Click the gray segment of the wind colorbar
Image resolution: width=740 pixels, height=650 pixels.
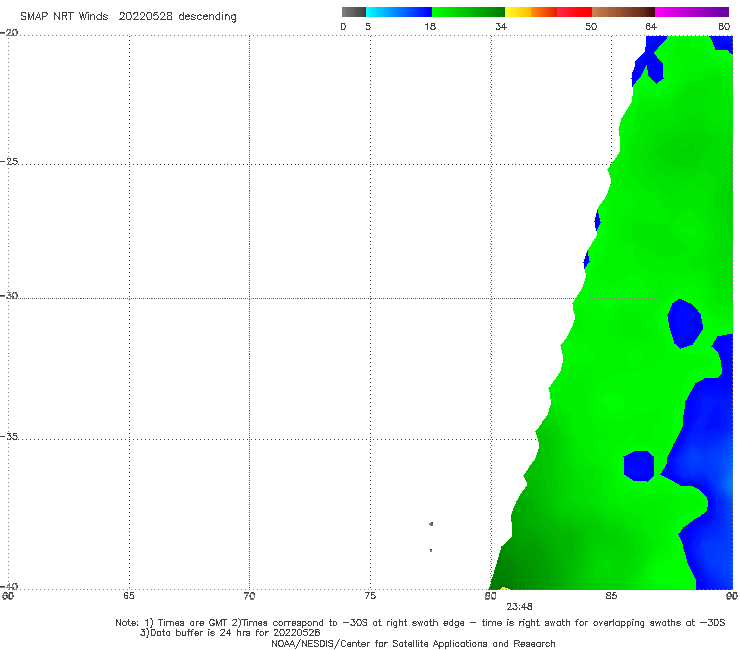tap(354, 12)
